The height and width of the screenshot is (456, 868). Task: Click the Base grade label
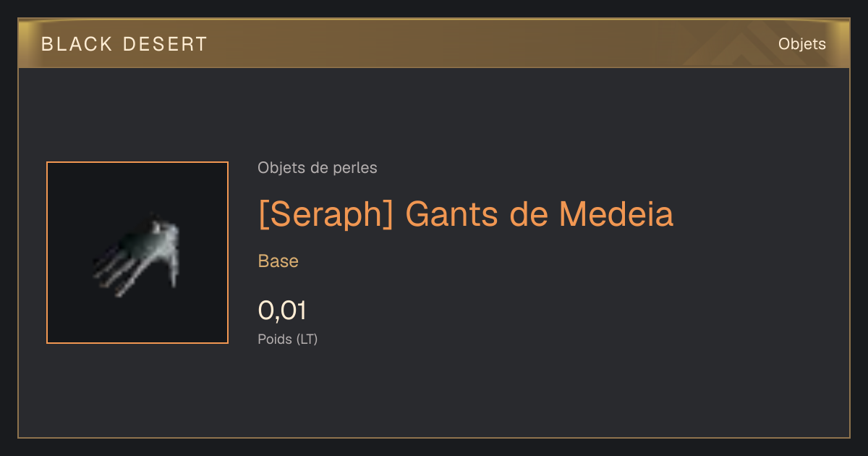tap(278, 261)
